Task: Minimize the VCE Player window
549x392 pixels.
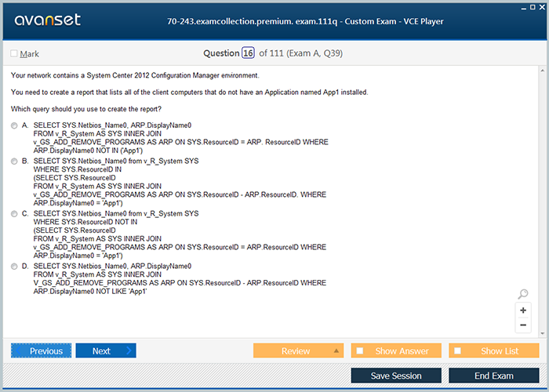Action: 524,8
